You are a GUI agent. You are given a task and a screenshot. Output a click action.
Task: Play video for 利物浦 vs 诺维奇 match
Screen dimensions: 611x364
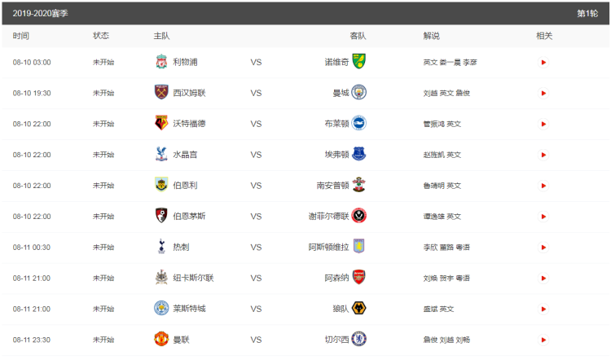point(543,62)
